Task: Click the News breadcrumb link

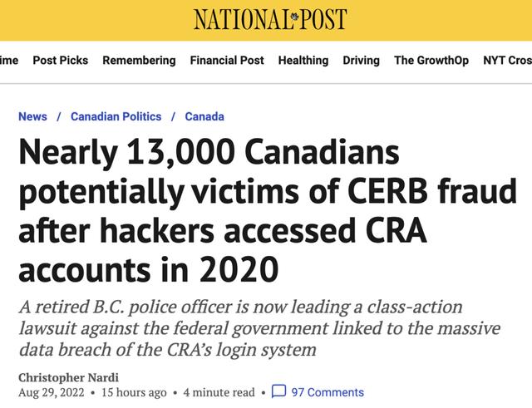Action: coord(32,116)
